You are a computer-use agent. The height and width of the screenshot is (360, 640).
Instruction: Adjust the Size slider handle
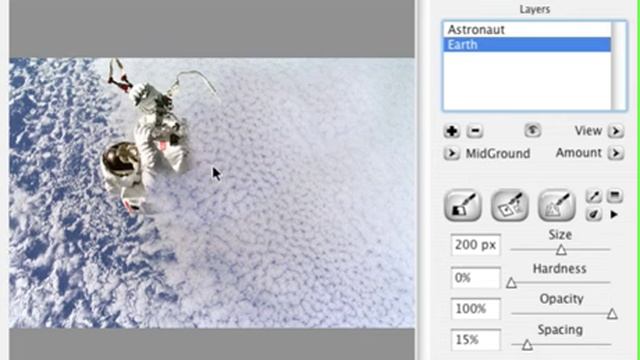(x=561, y=250)
